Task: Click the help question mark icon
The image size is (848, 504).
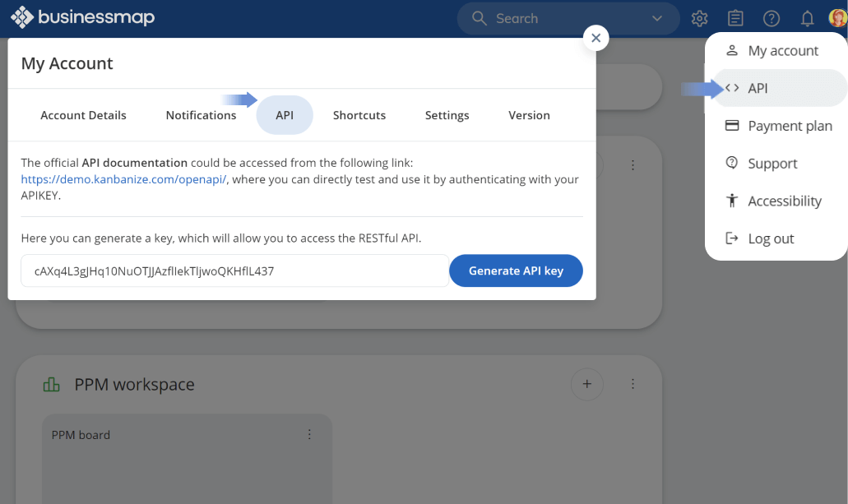Action: (771, 18)
